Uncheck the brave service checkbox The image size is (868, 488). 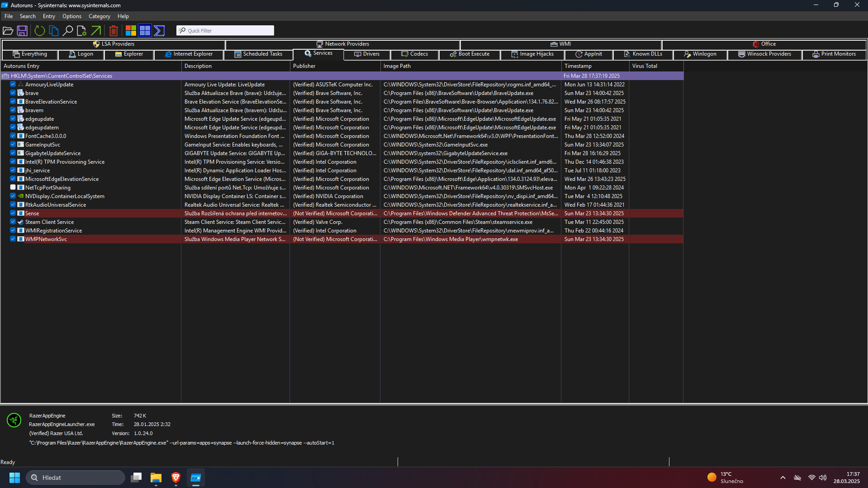point(13,93)
